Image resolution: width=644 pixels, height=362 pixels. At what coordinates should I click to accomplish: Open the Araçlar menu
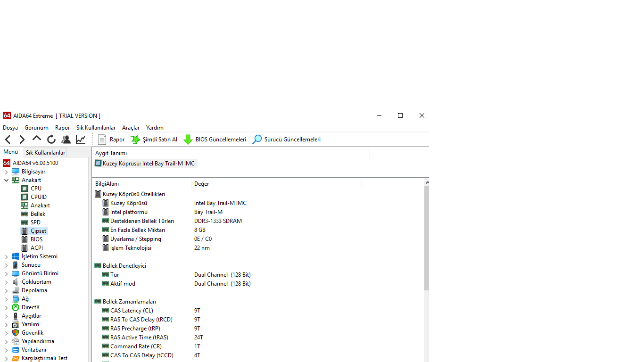(x=131, y=128)
